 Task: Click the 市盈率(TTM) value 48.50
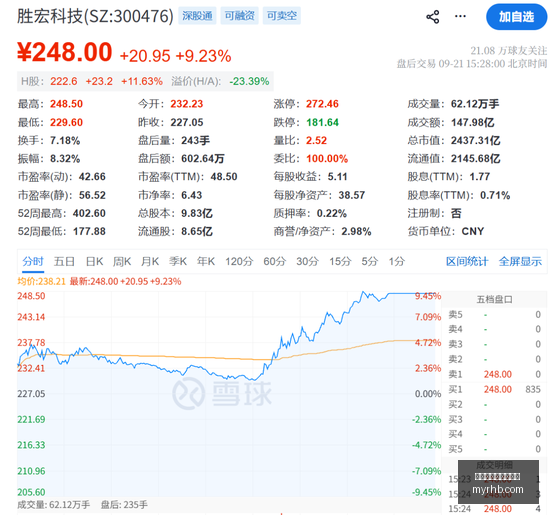pyautogui.click(x=224, y=177)
